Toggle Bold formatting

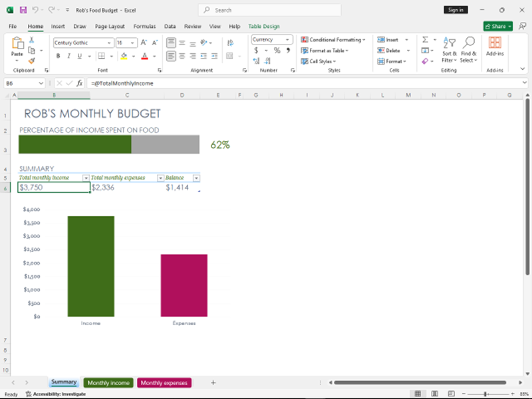click(58, 56)
